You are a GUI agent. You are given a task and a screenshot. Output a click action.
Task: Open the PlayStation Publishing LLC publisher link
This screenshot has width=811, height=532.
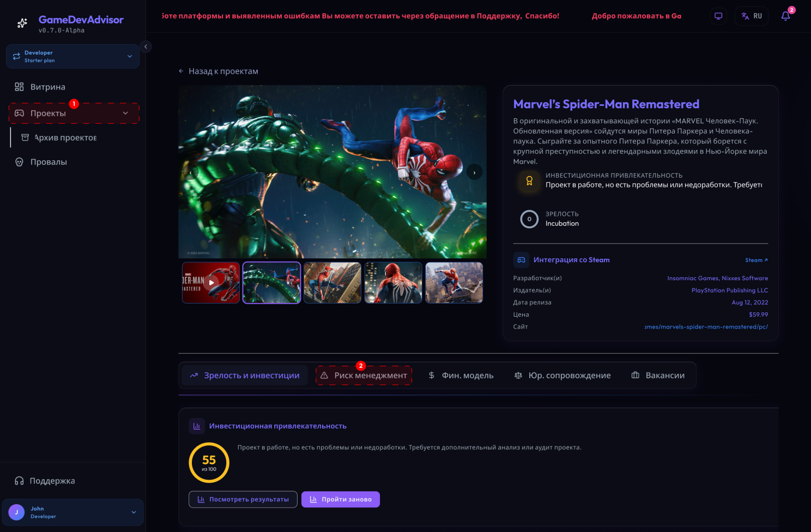(x=730, y=291)
